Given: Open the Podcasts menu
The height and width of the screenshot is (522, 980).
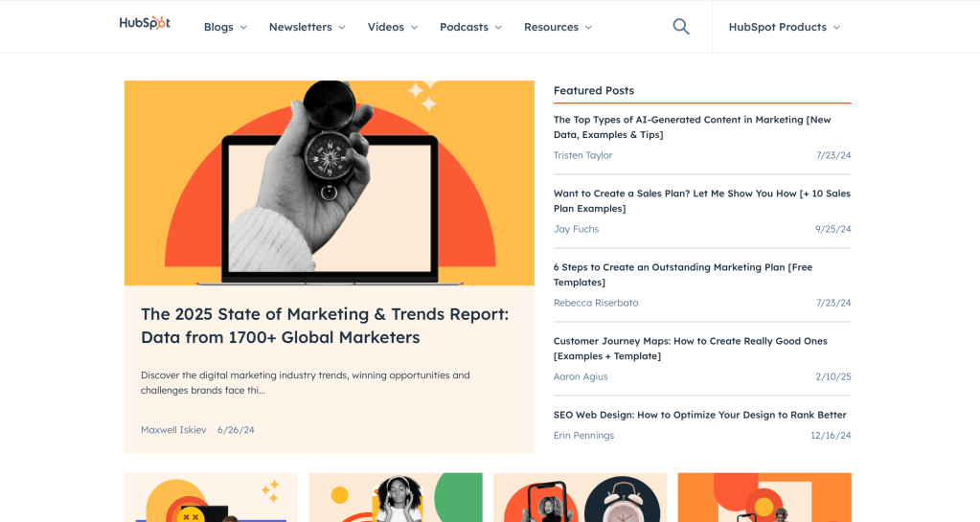Looking at the screenshot, I should 470,27.
